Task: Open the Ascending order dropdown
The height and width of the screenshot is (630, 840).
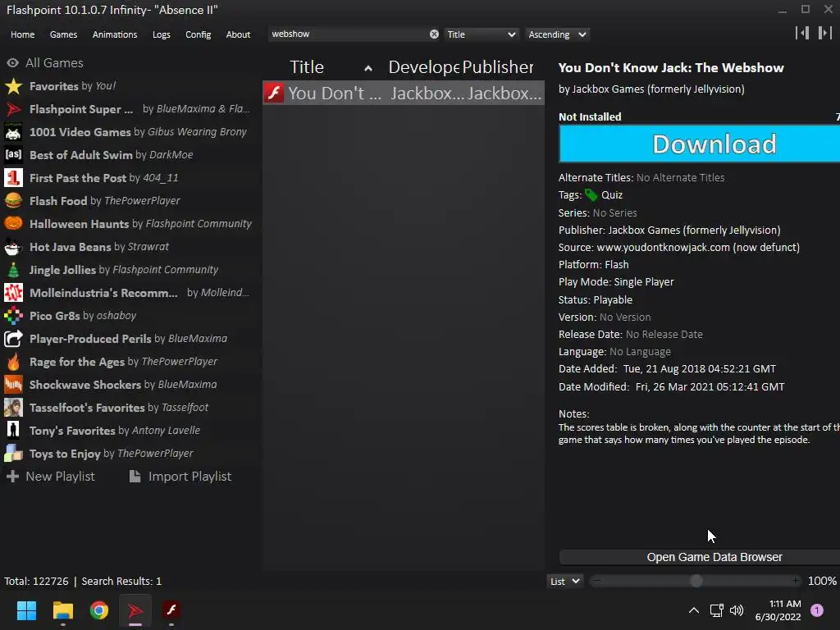Action: [x=557, y=34]
